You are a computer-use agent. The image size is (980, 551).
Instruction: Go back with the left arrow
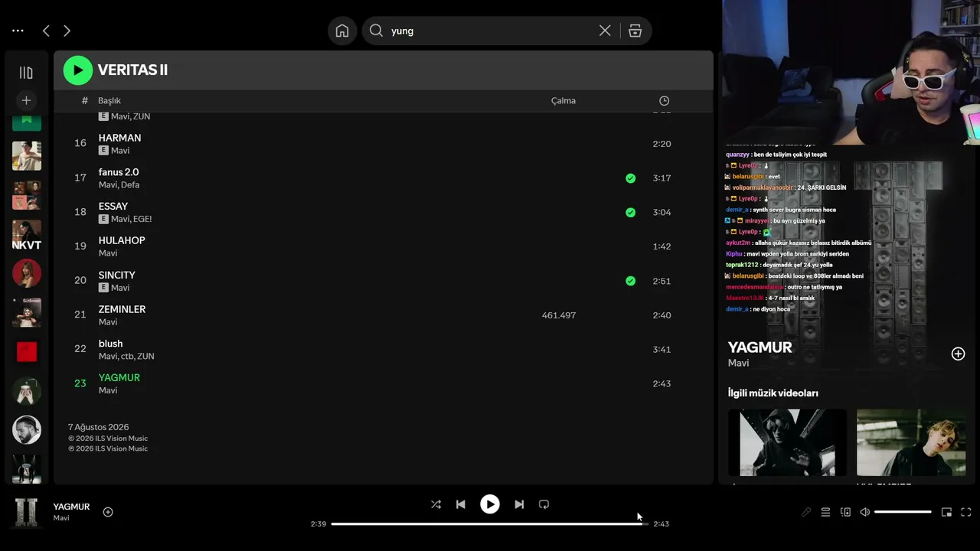[x=46, y=31]
